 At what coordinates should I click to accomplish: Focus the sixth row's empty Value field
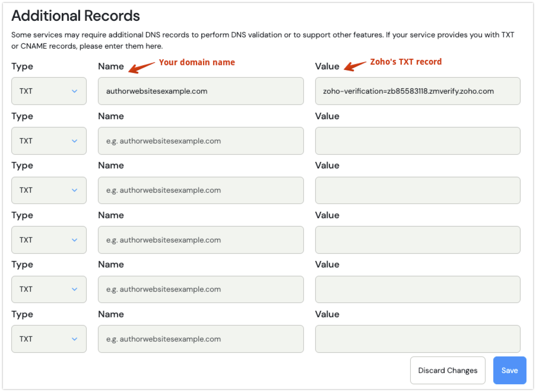pyautogui.click(x=418, y=339)
